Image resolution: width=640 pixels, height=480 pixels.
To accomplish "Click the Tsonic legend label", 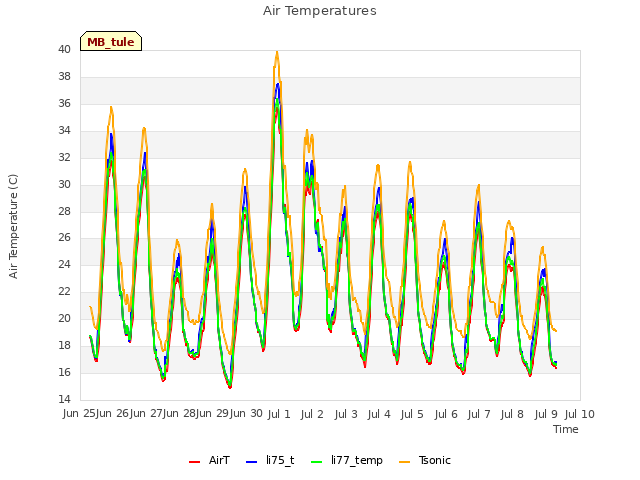I will click(435, 460).
